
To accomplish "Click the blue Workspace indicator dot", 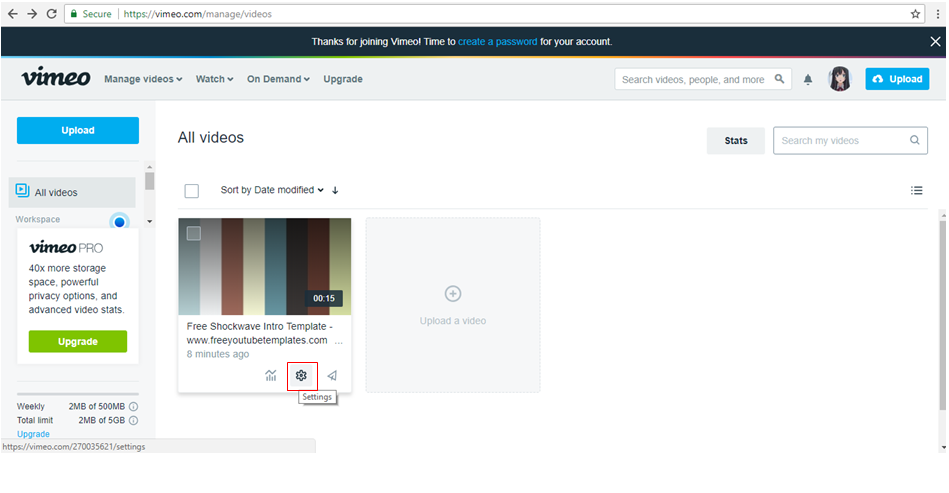I will 119,222.
